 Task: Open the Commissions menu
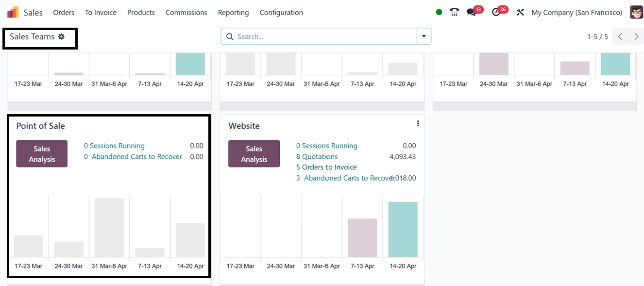[x=186, y=13]
